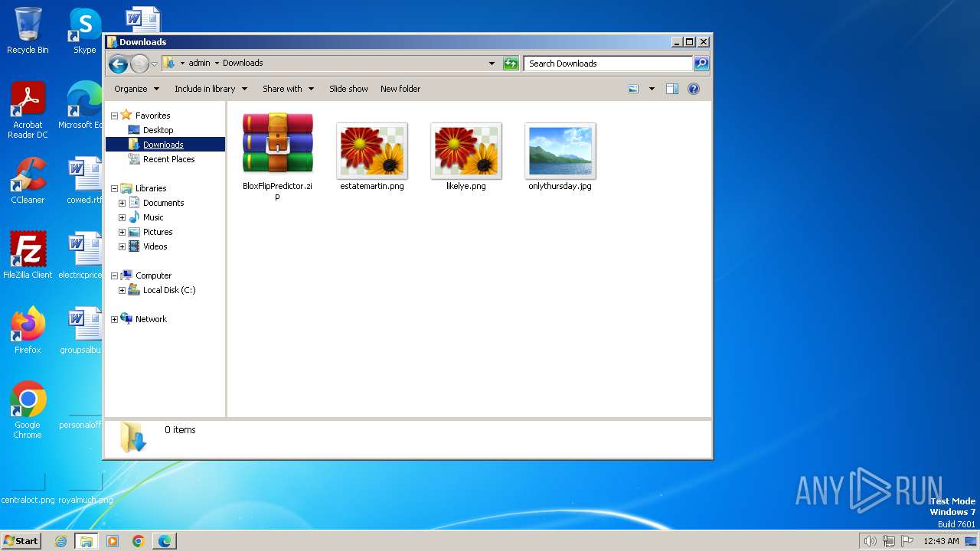Click Downloads in the address breadcrumb
The width and height of the screenshot is (980, 551).
click(x=243, y=64)
